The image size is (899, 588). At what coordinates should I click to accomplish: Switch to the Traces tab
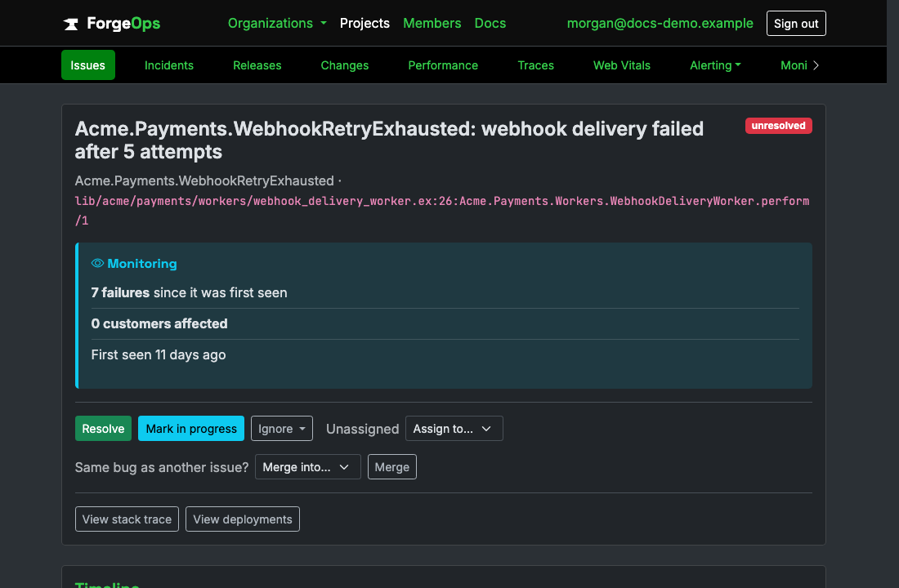point(535,65)
